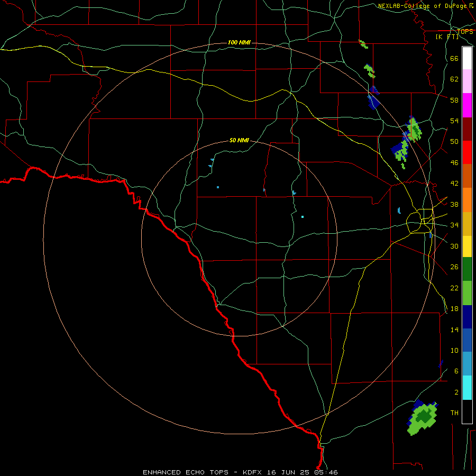476x476 pixels.
Task: Click the "46" legend value
Action: 454,163
